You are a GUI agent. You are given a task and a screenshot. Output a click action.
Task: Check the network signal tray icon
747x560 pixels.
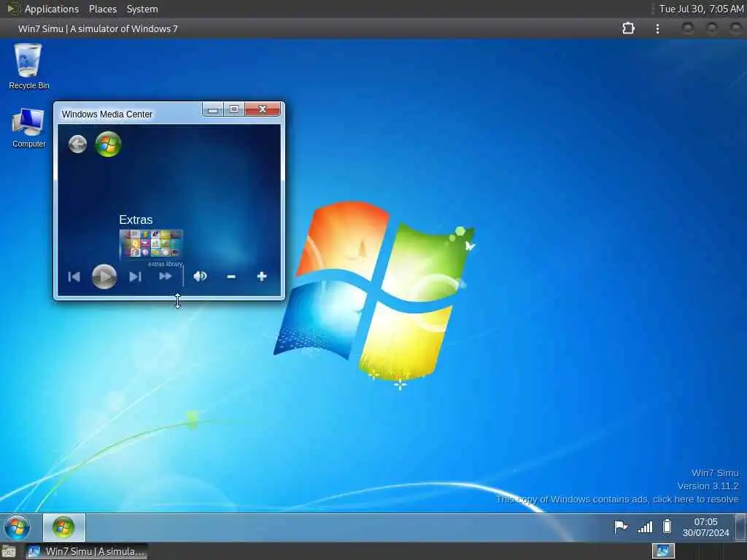pos(645,526)
